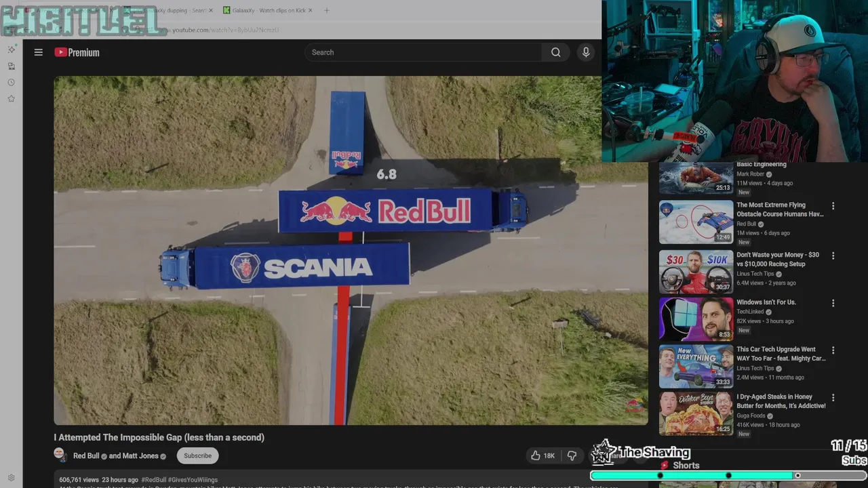
Task: Start voice search with microphone icon
Action: 586,52
